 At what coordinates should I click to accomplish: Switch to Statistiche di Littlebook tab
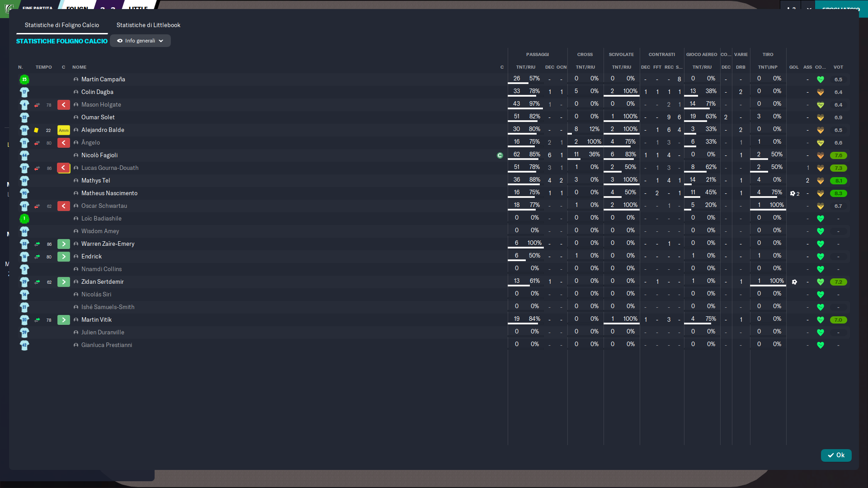point(148,25)
